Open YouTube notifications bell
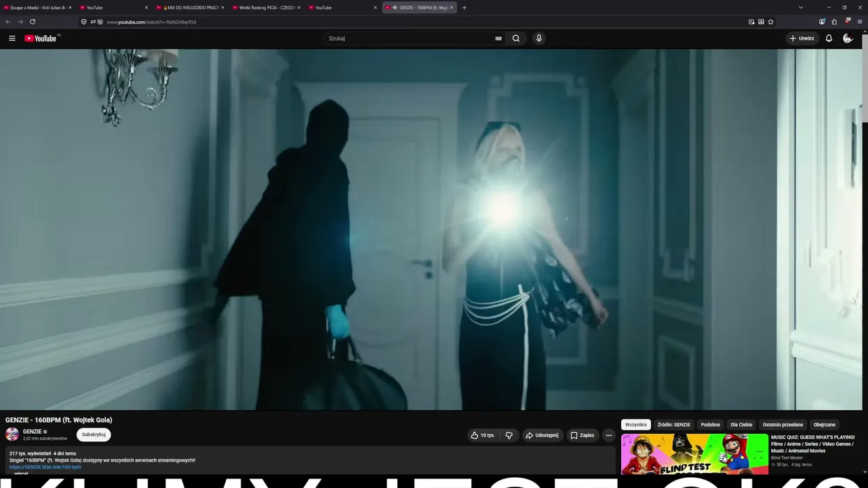868x488 pixels. (x=829, y=39)
